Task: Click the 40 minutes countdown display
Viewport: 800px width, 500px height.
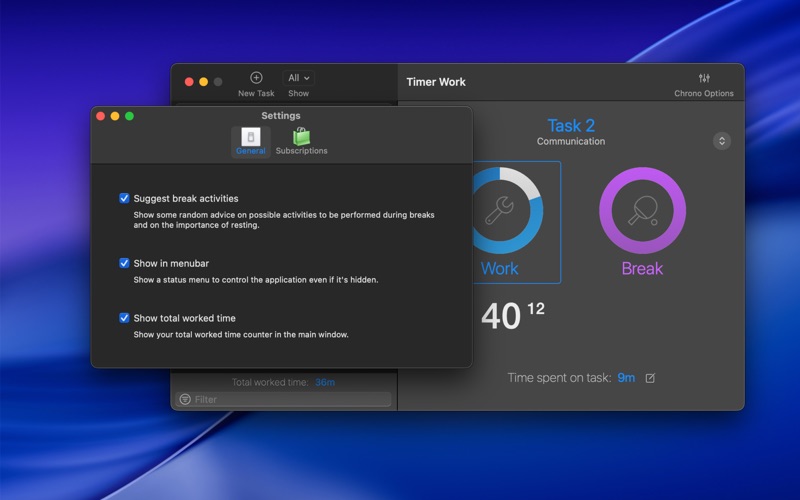Action: click(501, 316)
